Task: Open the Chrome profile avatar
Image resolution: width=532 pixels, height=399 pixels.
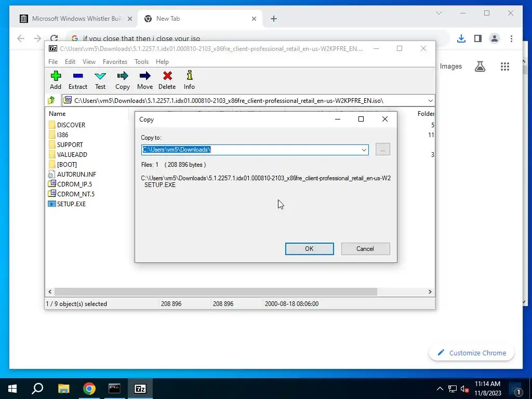Action: coord(495,38)
